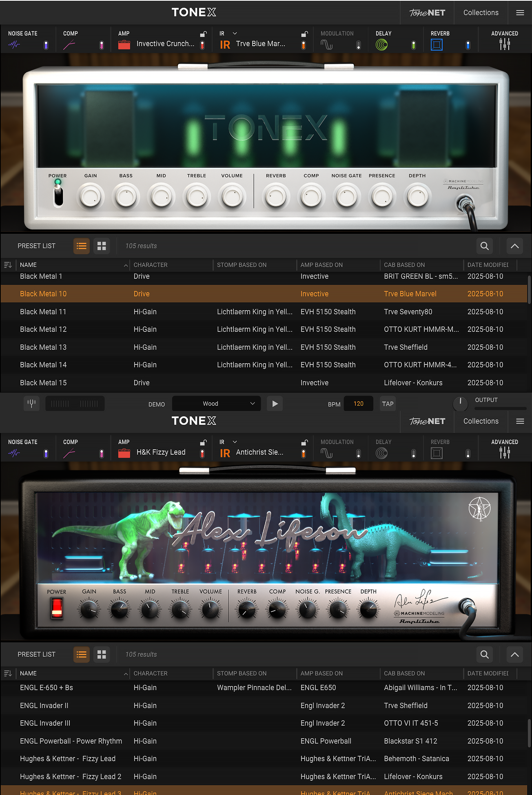Open the Comp curve icon in top window
532x795 pixels.
pos(69,45)
